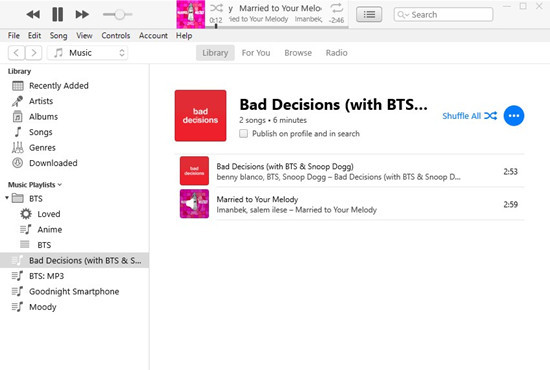Click the rewind previous track button

[x=33, y=14]
